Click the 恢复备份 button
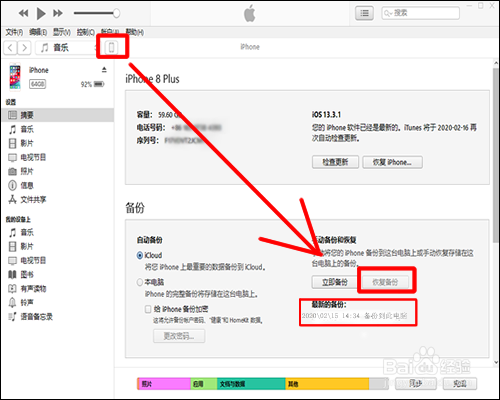The height and width of the screenshot is (400, 500). point(385,282)
